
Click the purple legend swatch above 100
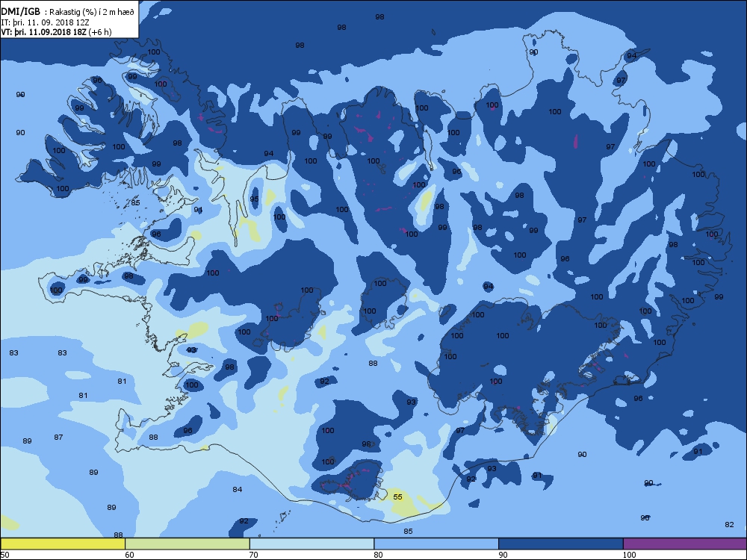[x=684, y=544]
